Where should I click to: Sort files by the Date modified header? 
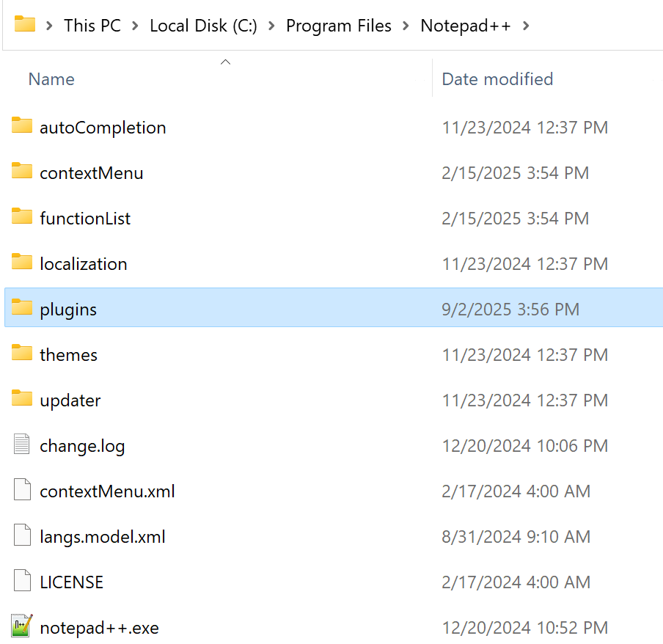(x=497, y=79)
